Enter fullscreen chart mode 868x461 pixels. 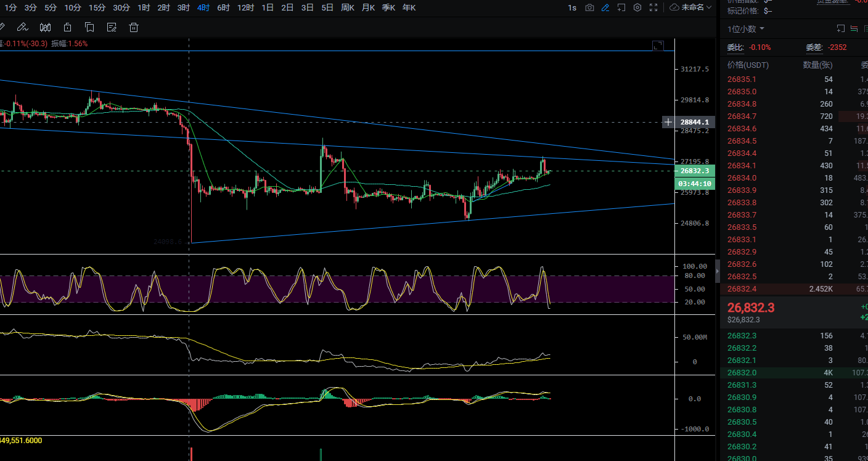653,7
